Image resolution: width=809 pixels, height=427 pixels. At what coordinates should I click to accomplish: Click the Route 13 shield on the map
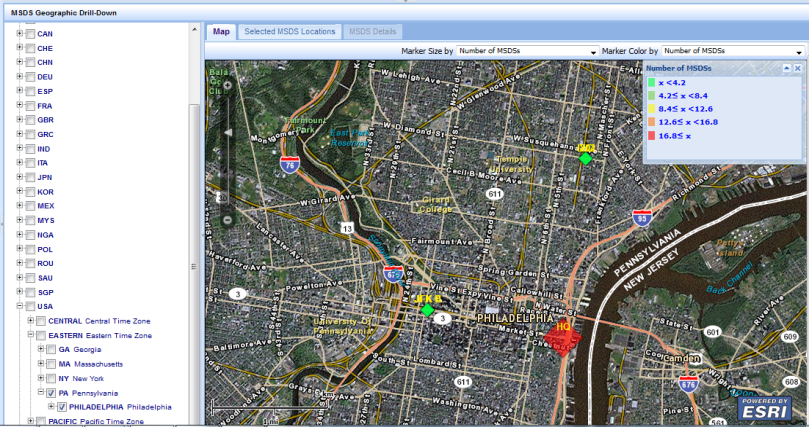(x=347, y=228)
